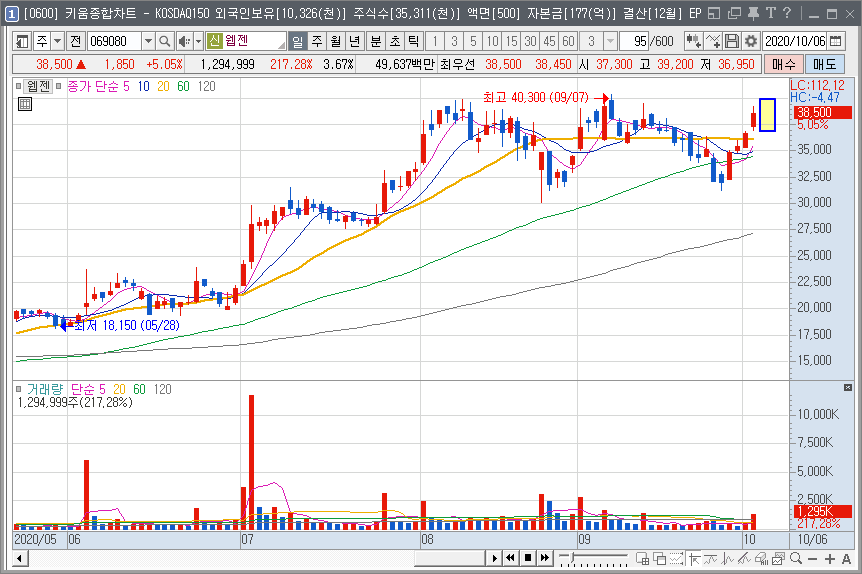Open the dropdown next to speaker icon
Image resolution: width=862 pixels, height=574 pixels.
(198, 41)
